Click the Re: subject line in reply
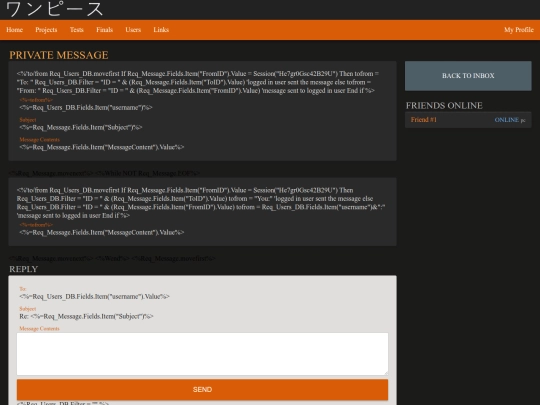The height and width of the screenshot is (405, 540). (86, 316)
